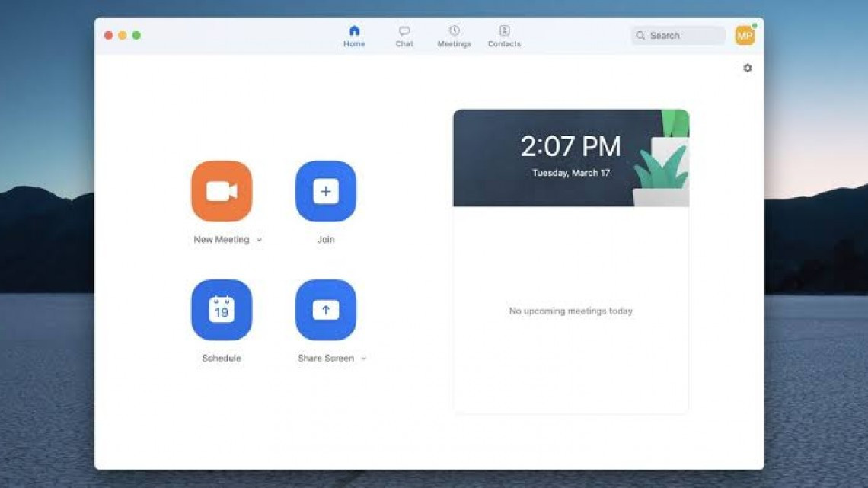Select the Contacts tab
The width and height of the screenshot is (868, 488).
(x=503, y=34)
